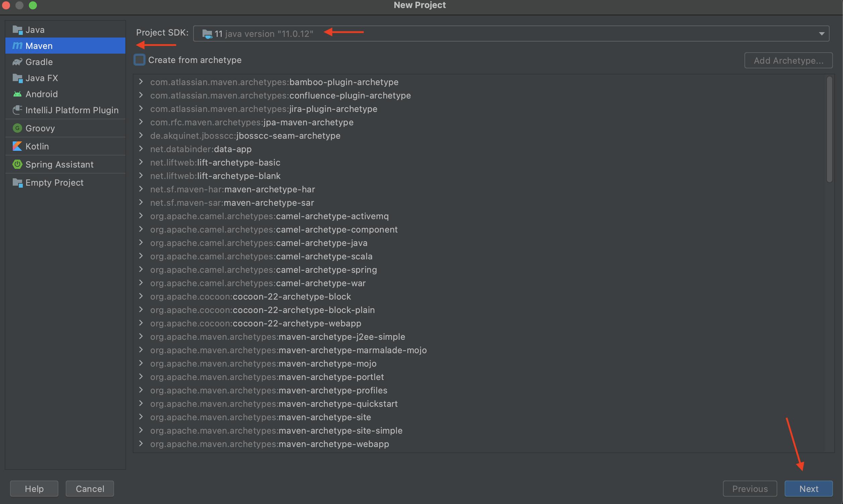The image size is (843, 504).
Task: Expand the cocoon-22-archetype-webapp node
Action: tap(141, 323)
